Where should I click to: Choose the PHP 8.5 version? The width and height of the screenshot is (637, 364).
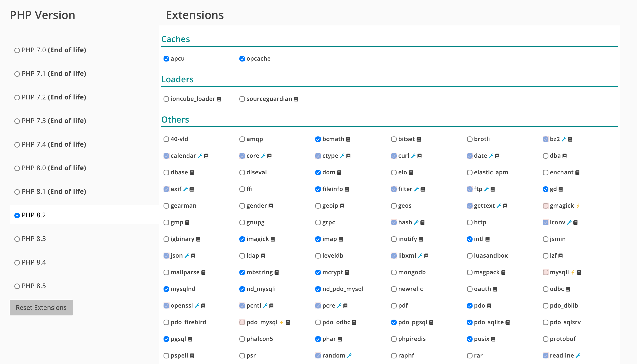pos(17,286)
